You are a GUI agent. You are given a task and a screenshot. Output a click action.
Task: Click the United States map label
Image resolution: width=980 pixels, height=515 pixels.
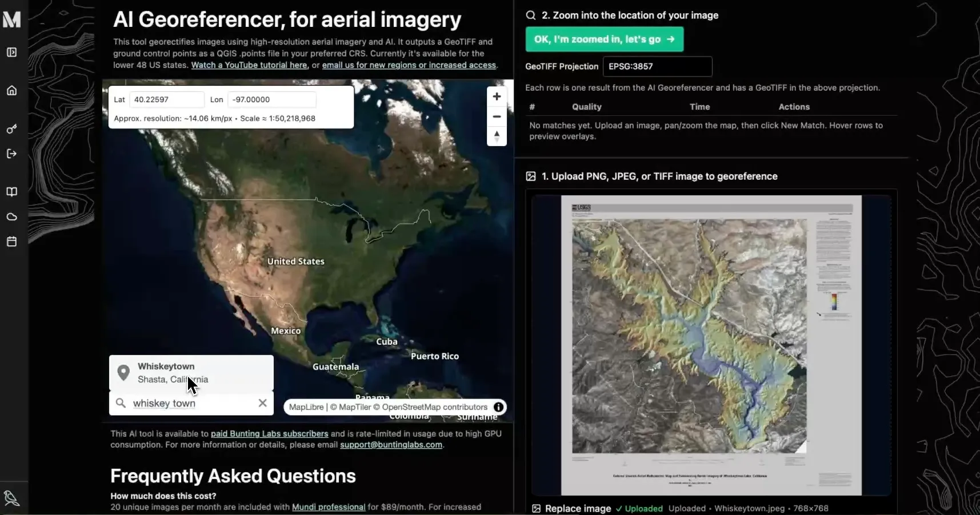(x=296, y=261)
